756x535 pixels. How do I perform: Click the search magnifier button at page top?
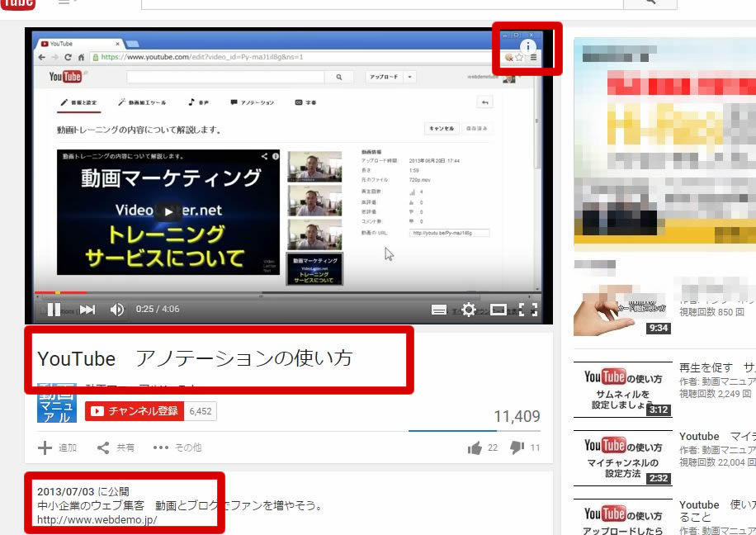click(x=650, y=3)
